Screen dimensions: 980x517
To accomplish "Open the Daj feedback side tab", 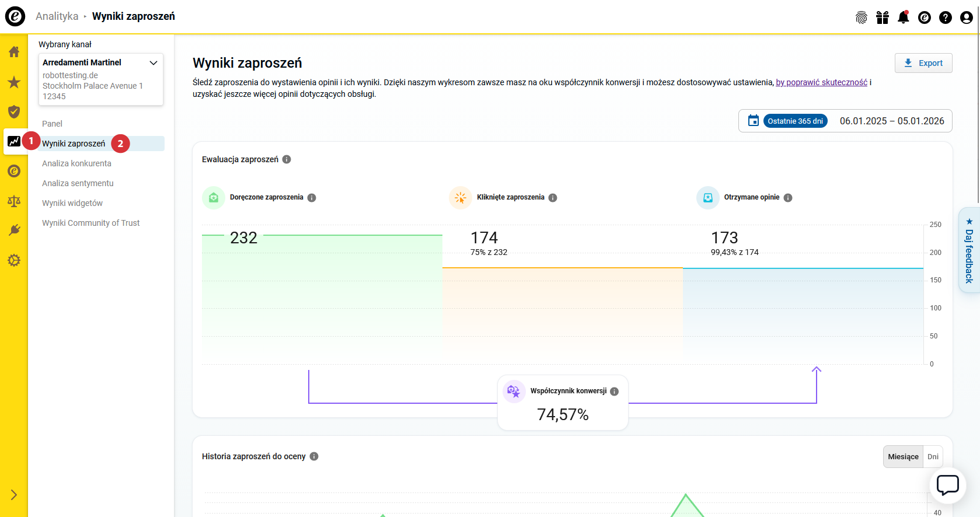I will (x=969, y=250).
